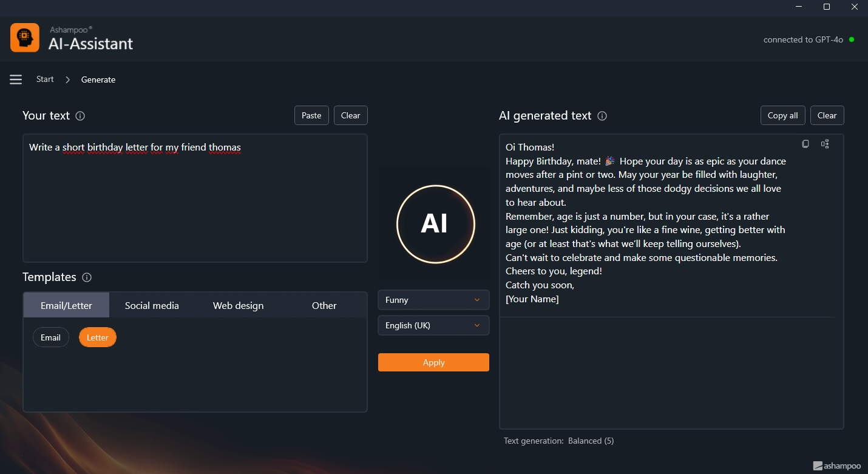
Task: Open the hamburger navigation menu
Action: tap(16, 80)
